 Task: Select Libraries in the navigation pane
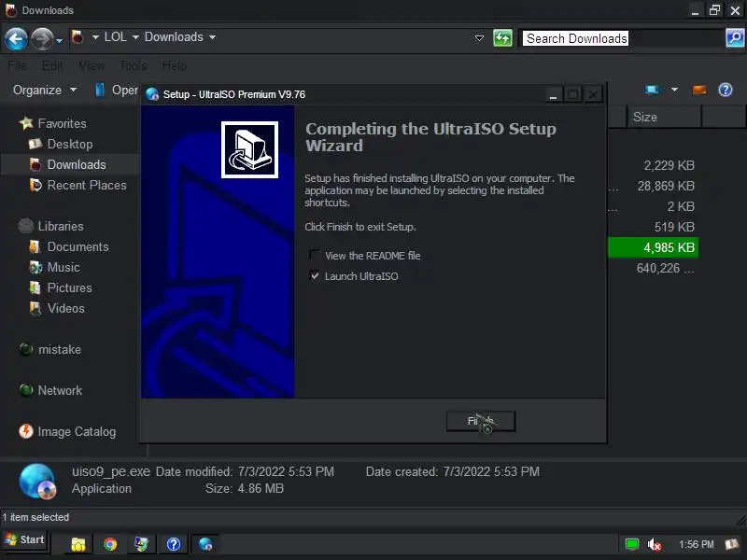(61, 226)
